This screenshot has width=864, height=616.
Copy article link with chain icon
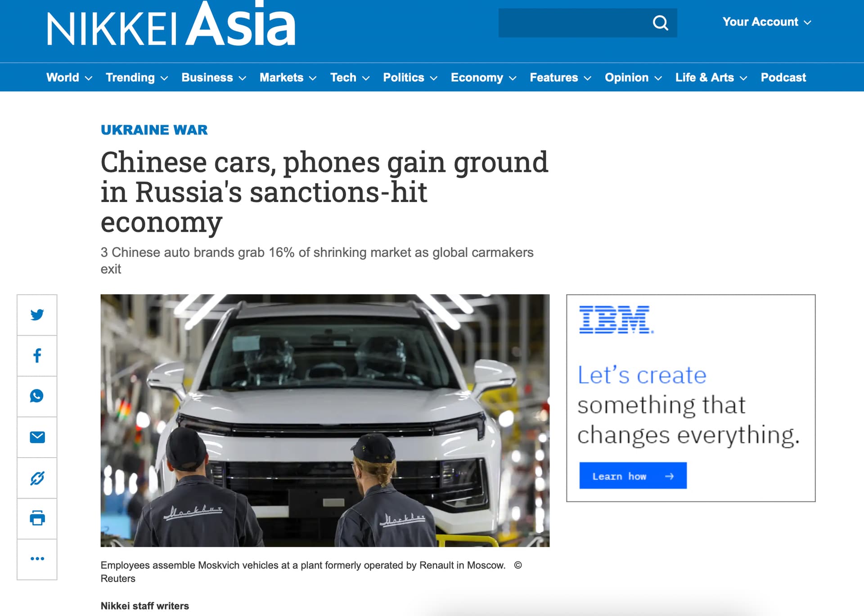(x=37, y=478)
